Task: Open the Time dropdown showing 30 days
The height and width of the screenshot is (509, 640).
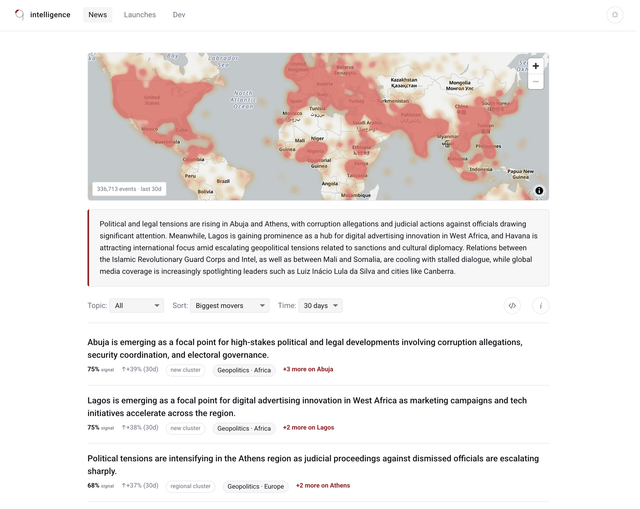Action: pyautogui.click(x=320, y=306)
